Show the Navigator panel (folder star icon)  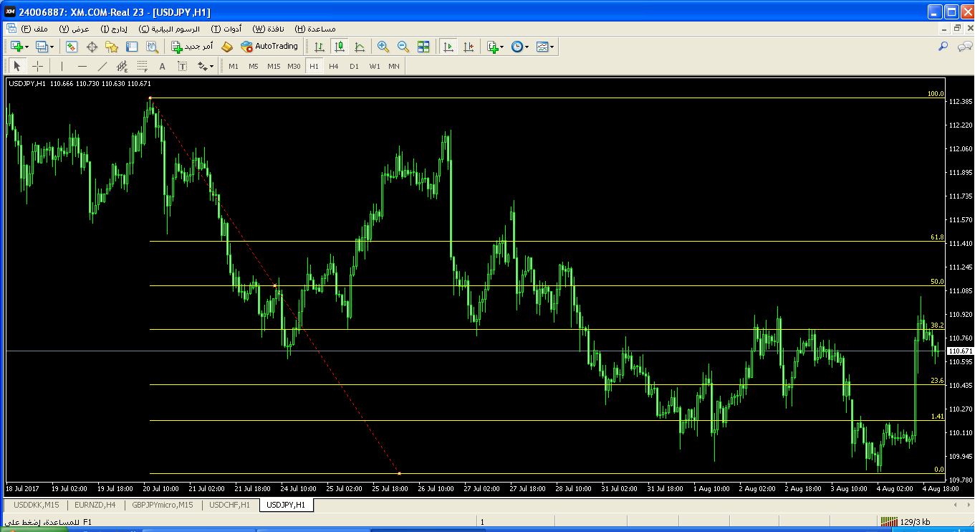pyautogui.click(x=112, y=47)
